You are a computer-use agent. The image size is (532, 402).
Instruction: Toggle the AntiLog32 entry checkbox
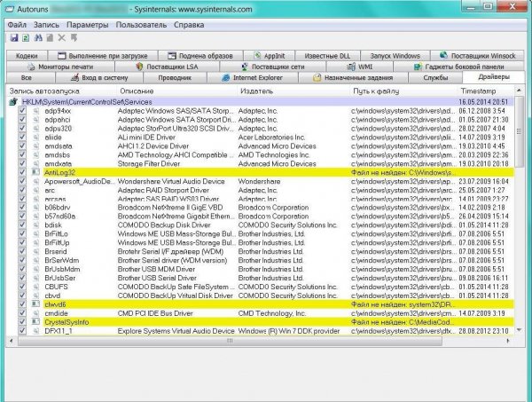tap(22, 172)
